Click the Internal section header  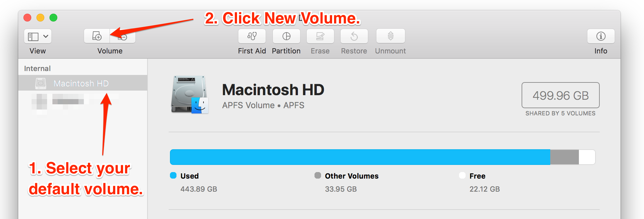pos(37,68)
